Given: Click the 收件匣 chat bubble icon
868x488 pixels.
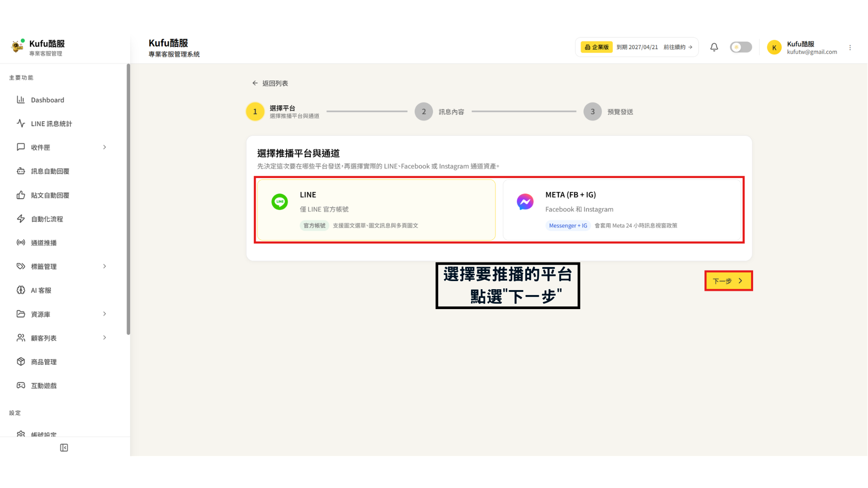Looking at the screenshot, I should coord(21,147).
